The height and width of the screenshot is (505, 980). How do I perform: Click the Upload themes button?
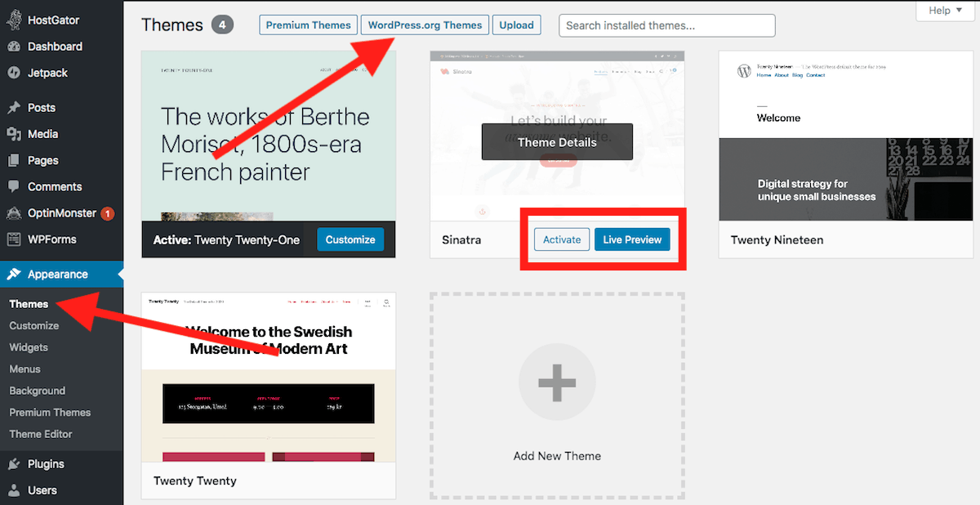click(516, 25)
